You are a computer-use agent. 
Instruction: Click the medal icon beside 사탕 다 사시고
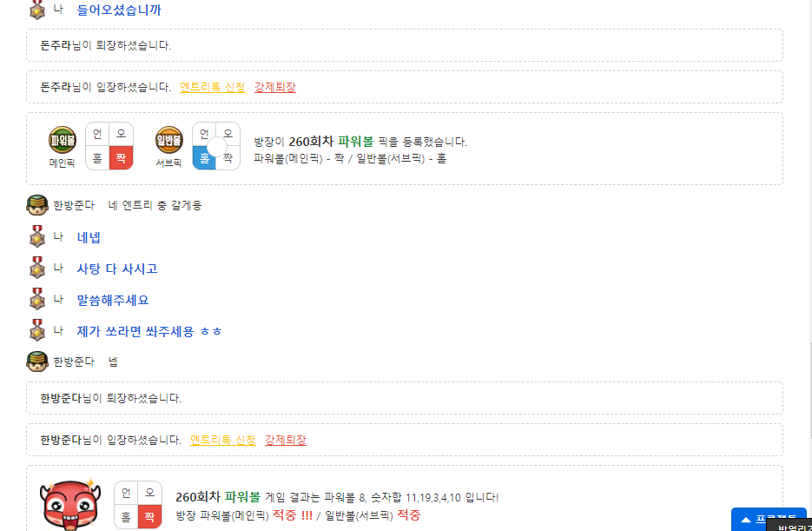pyautogui.click(x=36, y=269)
